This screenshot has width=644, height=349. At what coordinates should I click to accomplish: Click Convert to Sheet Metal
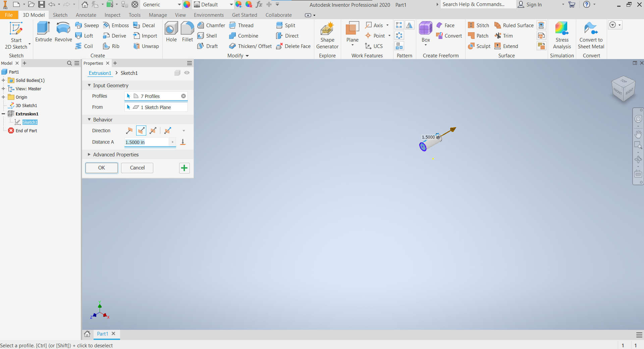click(x=591, y=36)
